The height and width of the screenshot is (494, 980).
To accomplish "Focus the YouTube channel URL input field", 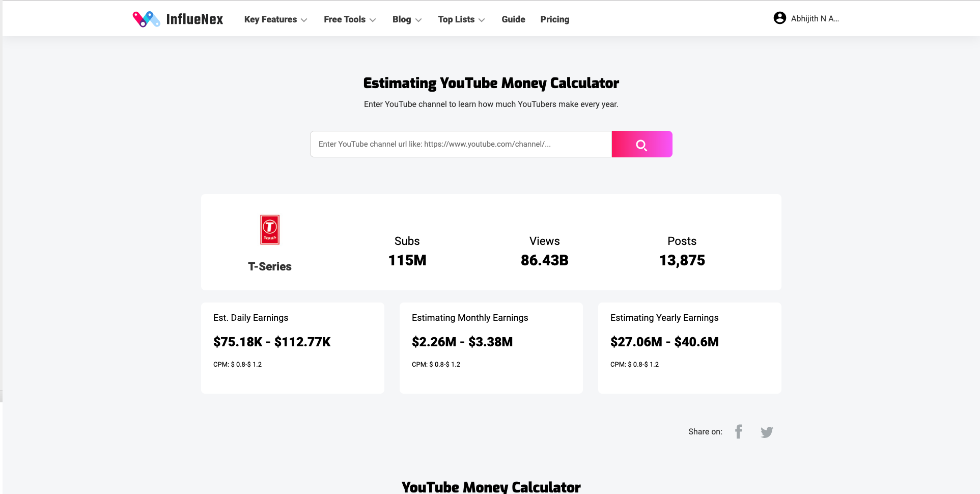I will click(x=460, y=144).
